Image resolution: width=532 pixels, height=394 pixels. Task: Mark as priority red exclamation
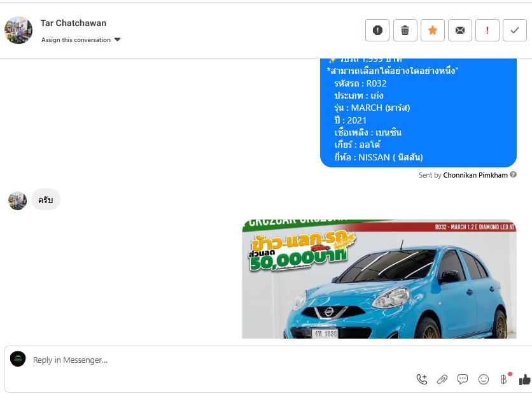(487, 30)
